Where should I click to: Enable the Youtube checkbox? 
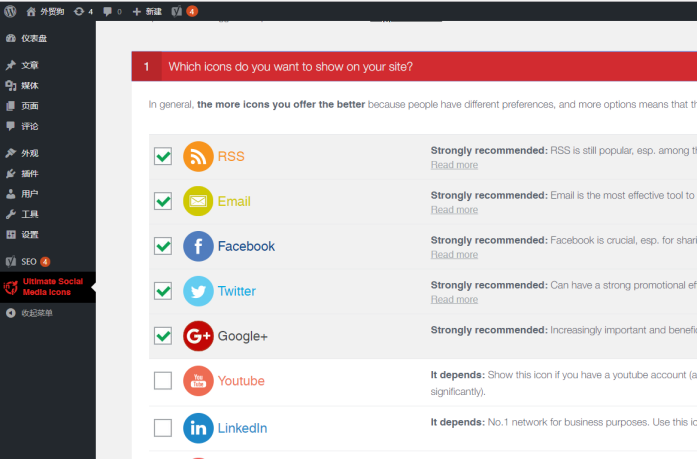163,381
